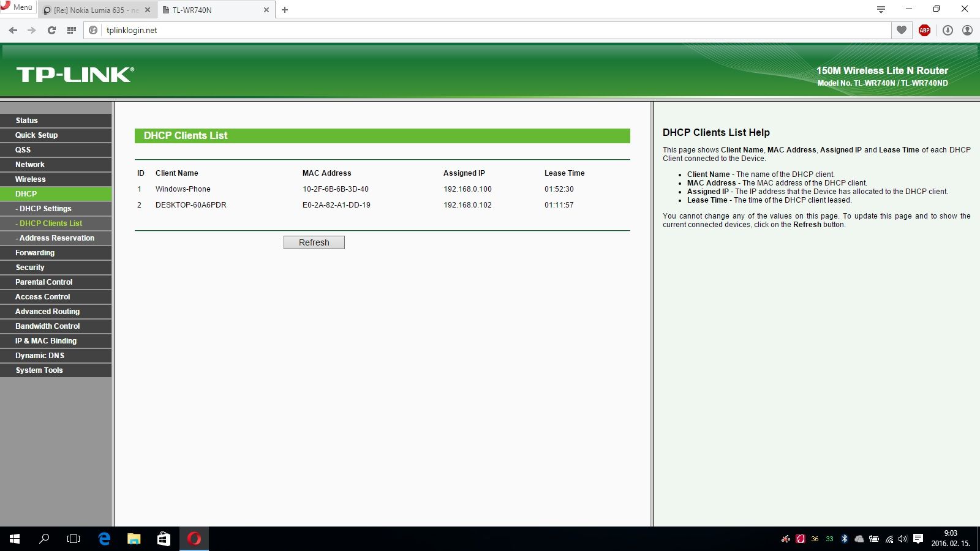The width and height of the screenshot is (980, 551).
Task: Click the TP-LINK logo
Action: click(x=75, y=74)
